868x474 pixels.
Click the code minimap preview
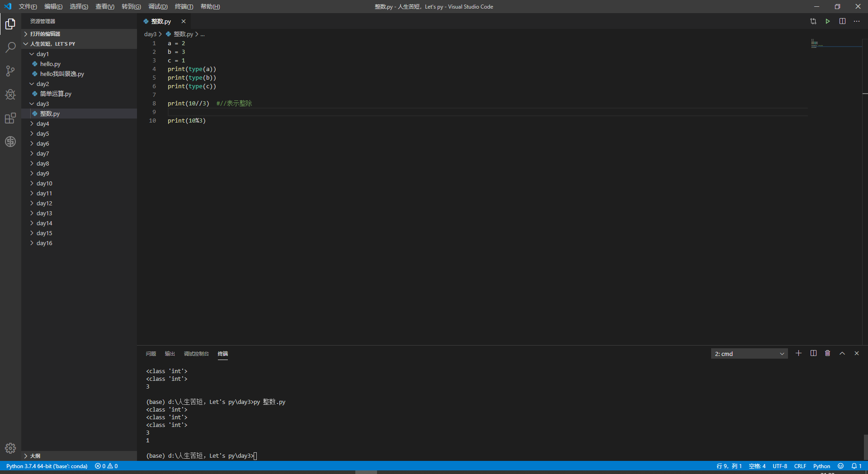[835, 44]
